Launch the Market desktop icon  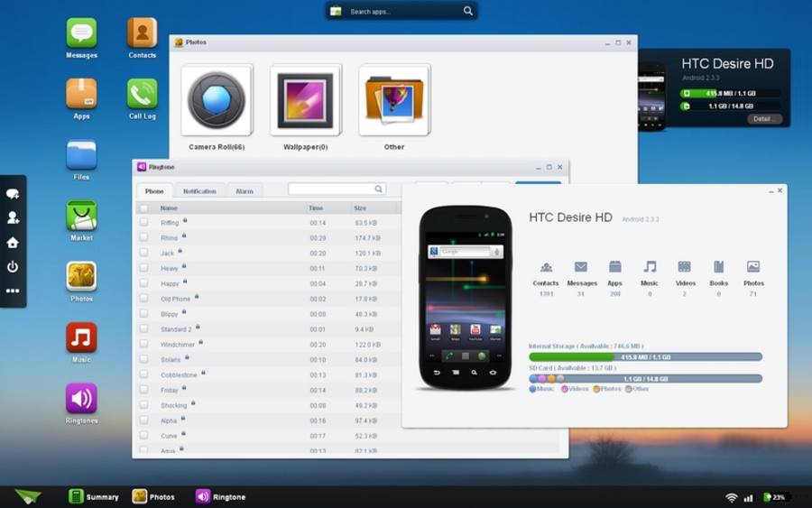pos(81,216)
